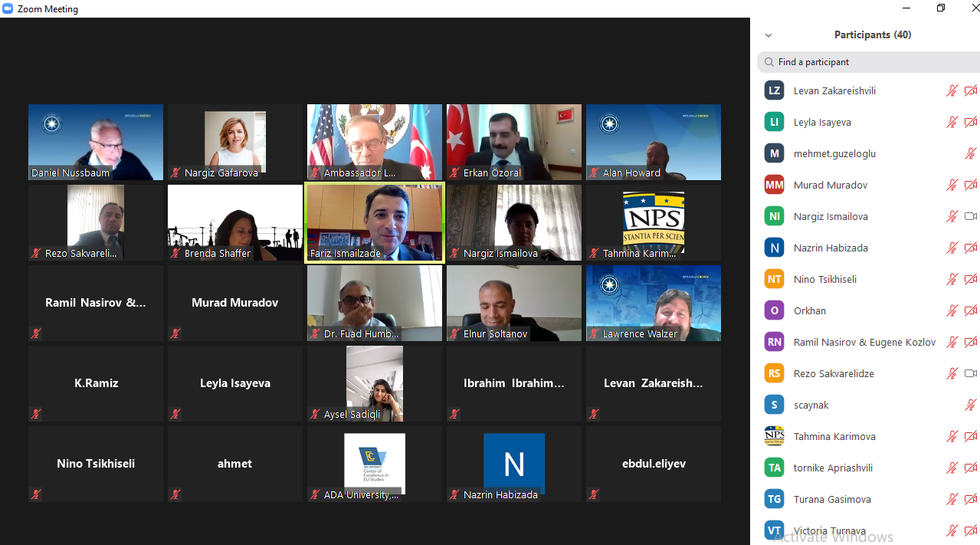Collapse the Participants panel chevron
Viewport: 980px width, 545px height.
[x=769, y=35]
